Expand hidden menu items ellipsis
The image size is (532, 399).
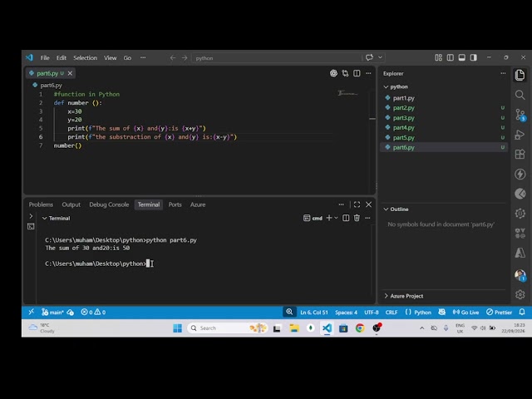(143, 57)
